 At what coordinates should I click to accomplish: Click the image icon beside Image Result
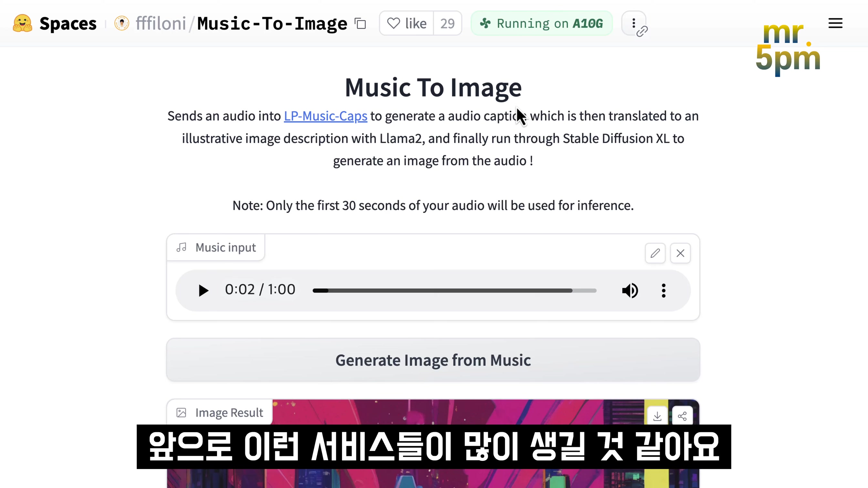181,412
